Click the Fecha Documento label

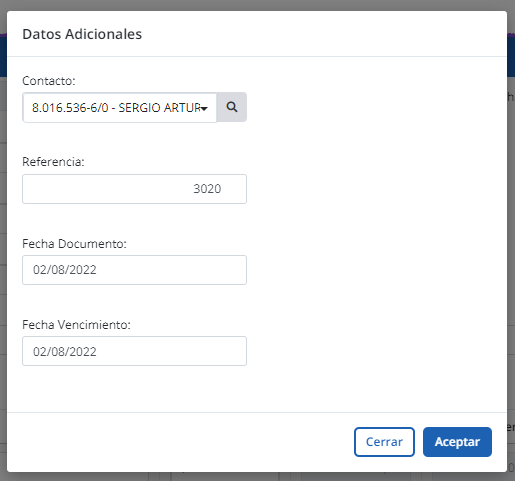(x=74, y=244)
